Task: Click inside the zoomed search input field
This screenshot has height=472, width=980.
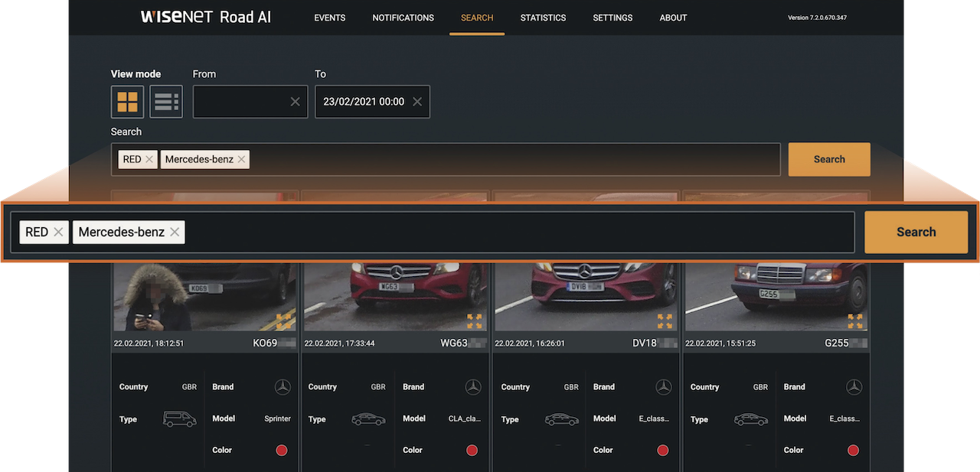Action: (432, 233)
